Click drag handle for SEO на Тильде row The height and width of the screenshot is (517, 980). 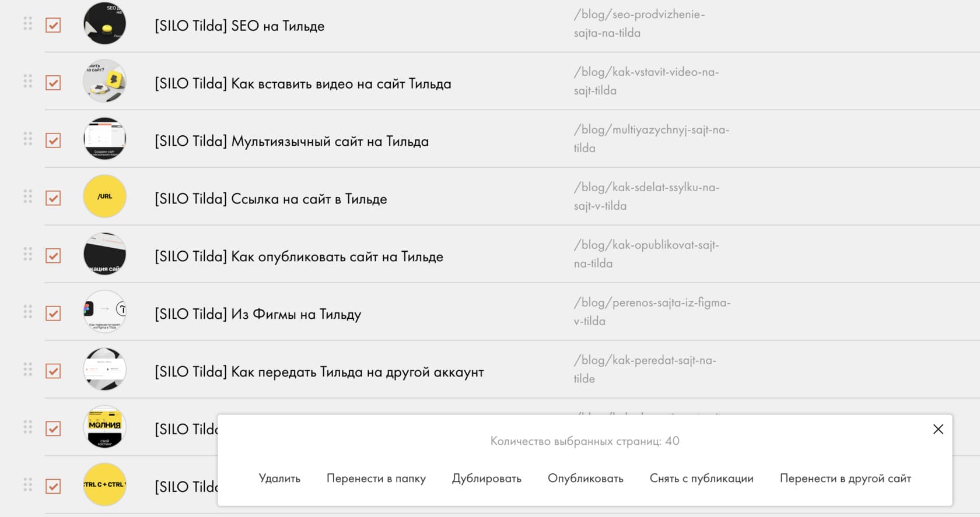tap(27, 23)
